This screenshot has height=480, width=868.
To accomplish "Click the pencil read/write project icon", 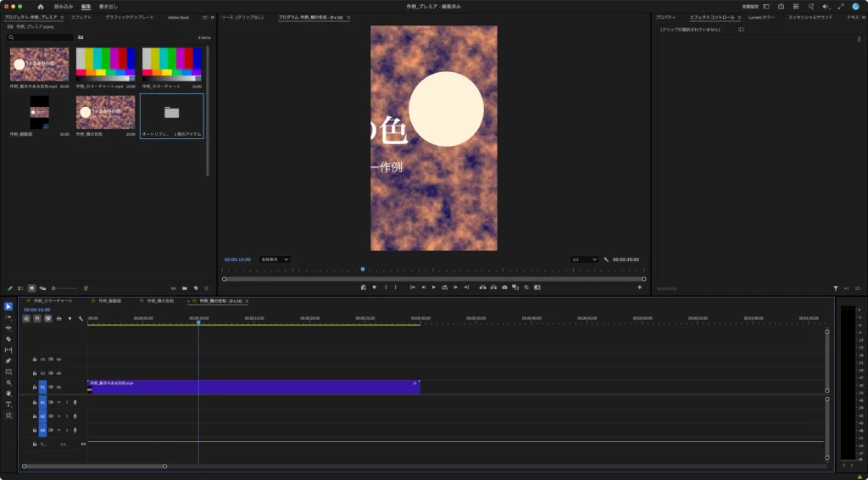I will coord(9,288).
